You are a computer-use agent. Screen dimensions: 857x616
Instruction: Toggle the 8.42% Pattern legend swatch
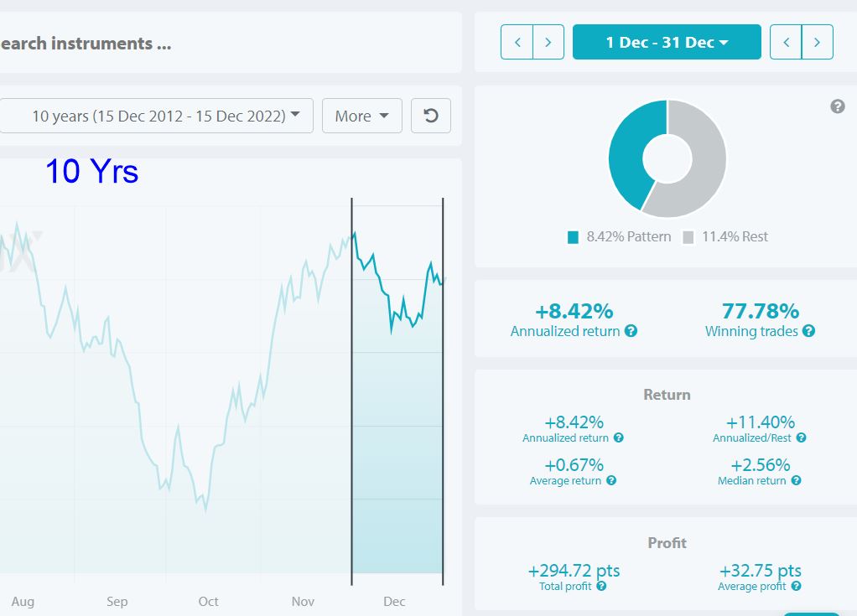pyautogui.click(x=573, y=237)
